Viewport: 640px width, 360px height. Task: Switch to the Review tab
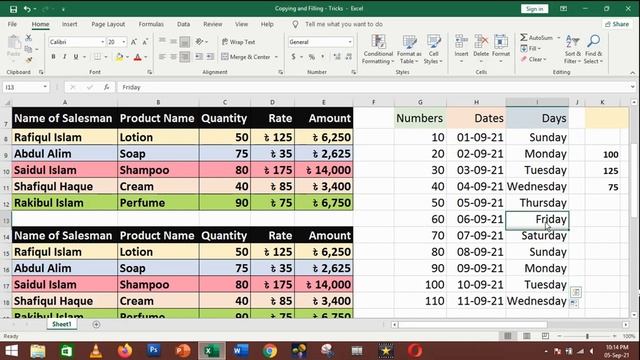pyautogui.click(x=213, y=24)
